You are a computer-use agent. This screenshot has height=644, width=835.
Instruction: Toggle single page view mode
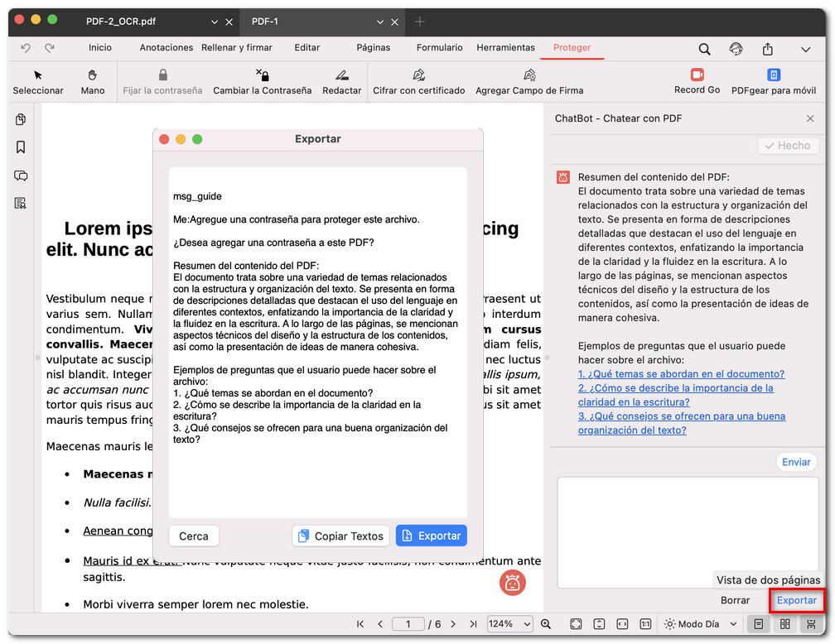pyautogui.click(x=758, y=624)
